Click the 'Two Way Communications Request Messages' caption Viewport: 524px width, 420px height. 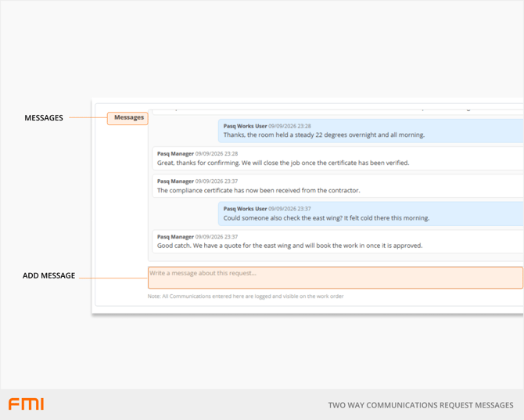click(421, 405)
